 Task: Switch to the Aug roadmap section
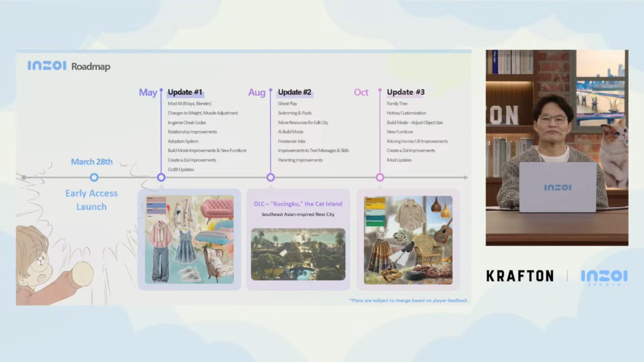(x=257, y=93)
